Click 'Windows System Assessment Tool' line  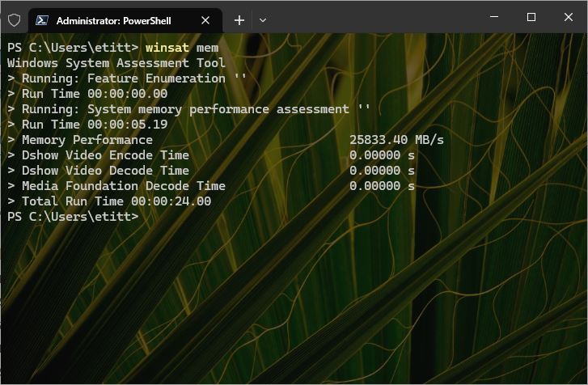click(x=116, y=63)
